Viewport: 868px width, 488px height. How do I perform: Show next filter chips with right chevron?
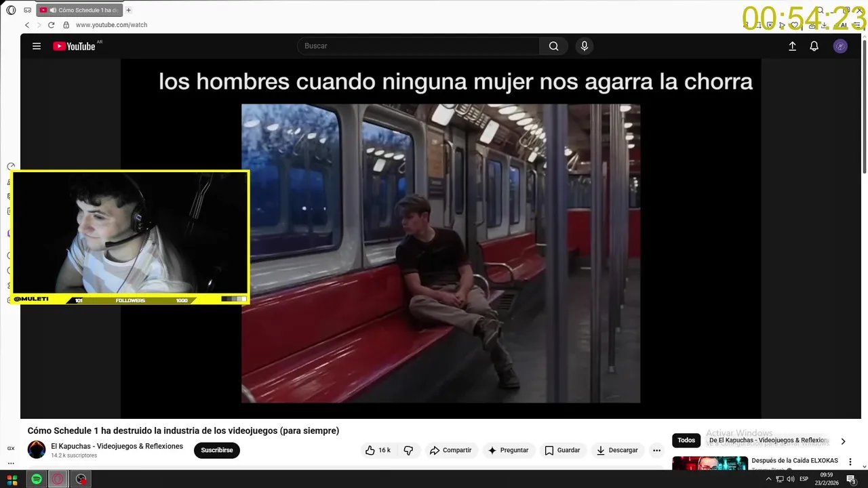coord(843,441)
